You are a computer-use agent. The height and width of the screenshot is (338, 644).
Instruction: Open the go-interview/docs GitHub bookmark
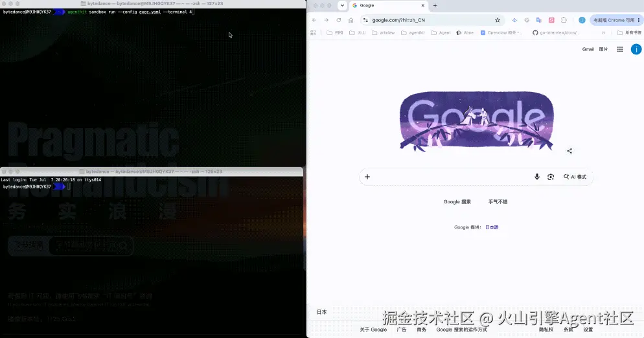pos(556,33)
